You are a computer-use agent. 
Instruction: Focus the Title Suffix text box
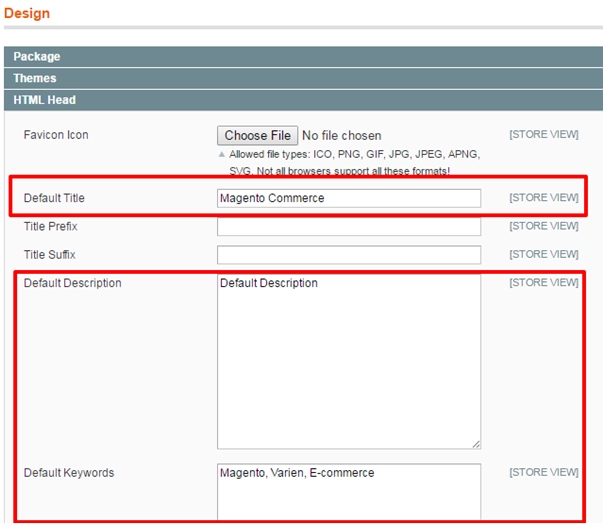[349, 255]
